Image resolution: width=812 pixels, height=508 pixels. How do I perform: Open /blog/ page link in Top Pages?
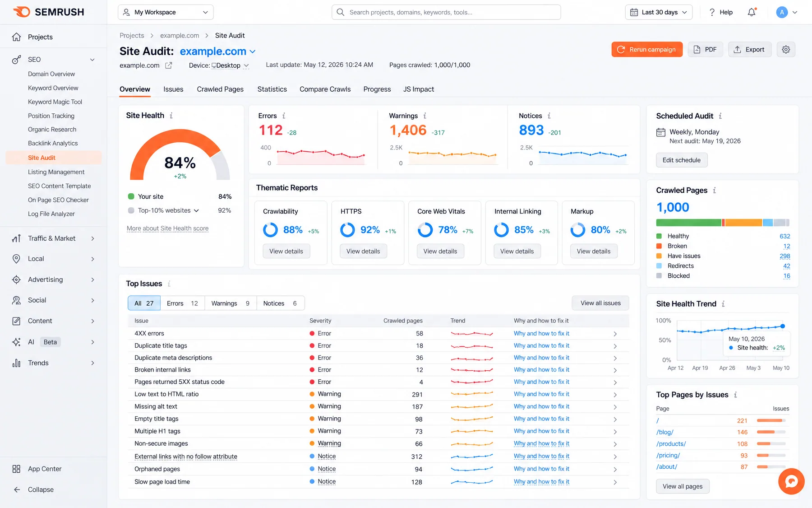pyautogui.click(x=664, y=432)
